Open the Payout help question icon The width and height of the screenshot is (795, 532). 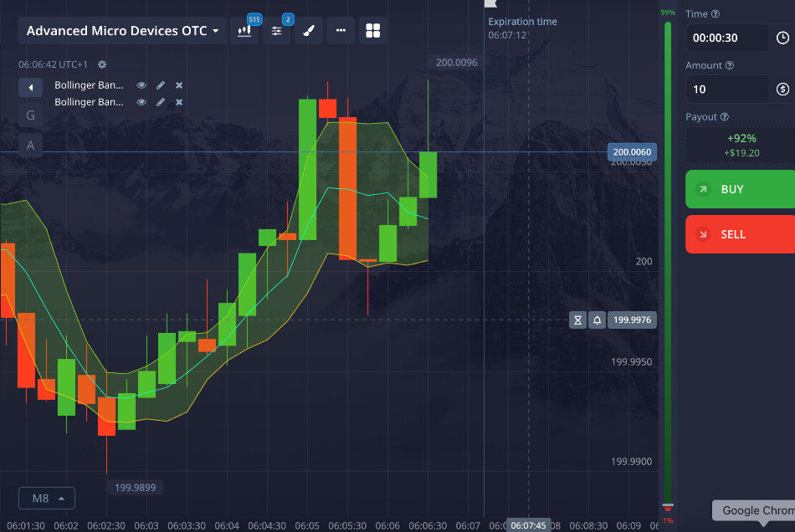point(725,116)
